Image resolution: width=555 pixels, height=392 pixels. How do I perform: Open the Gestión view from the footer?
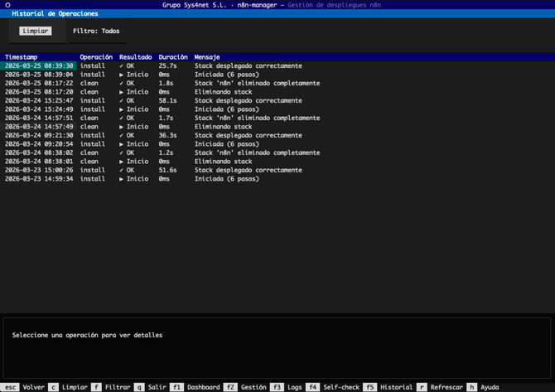pyautogui.click(x=246, y=387)
